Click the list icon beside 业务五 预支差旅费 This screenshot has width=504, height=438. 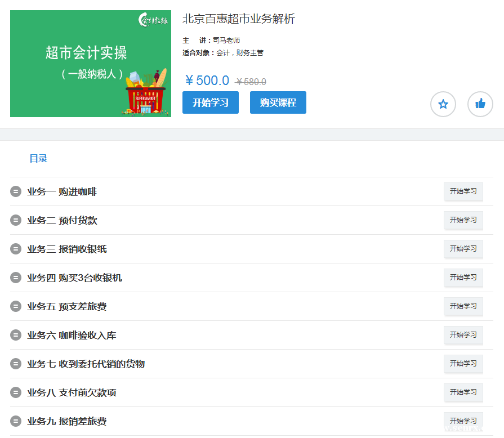pos(16,307)
